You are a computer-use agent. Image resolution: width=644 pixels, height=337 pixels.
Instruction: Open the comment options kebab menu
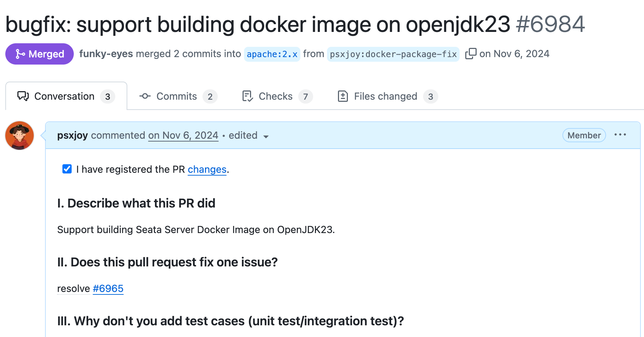click(x=620, y=135)
